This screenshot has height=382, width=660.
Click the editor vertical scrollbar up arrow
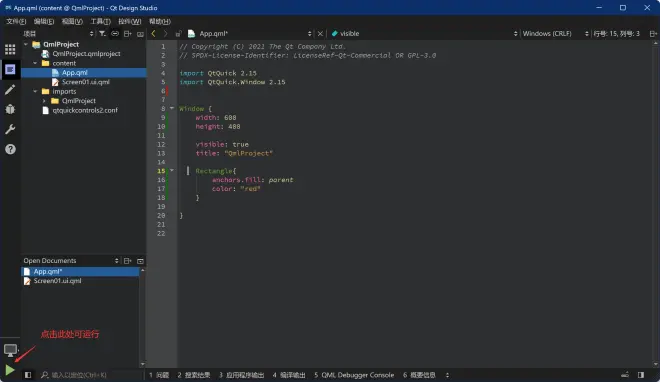click(656, 43)
